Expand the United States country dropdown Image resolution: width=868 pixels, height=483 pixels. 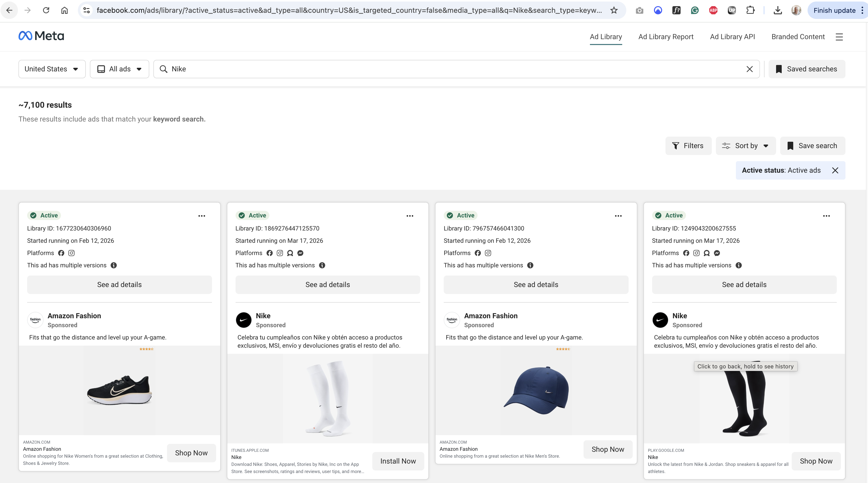(52, 69)
